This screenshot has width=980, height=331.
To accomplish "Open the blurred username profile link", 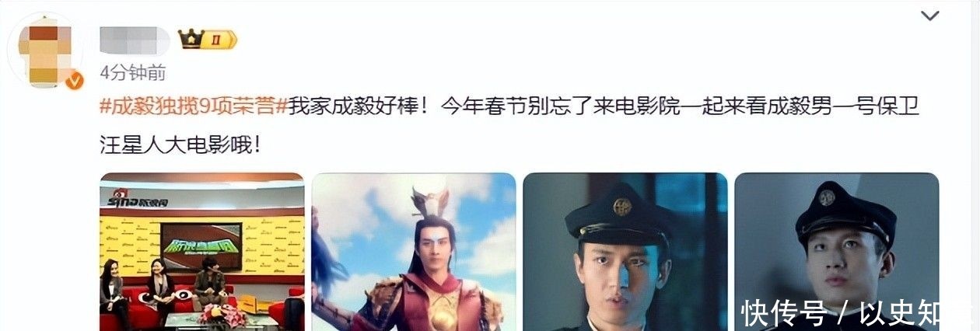I will (x=134, y=40).
